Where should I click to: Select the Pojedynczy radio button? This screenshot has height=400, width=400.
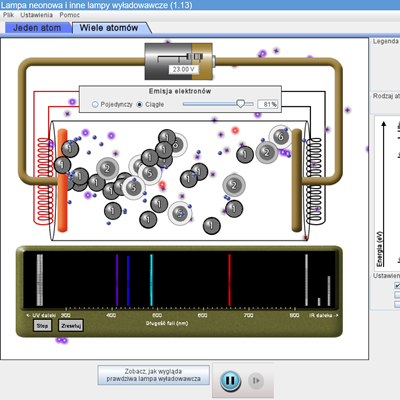95,104
